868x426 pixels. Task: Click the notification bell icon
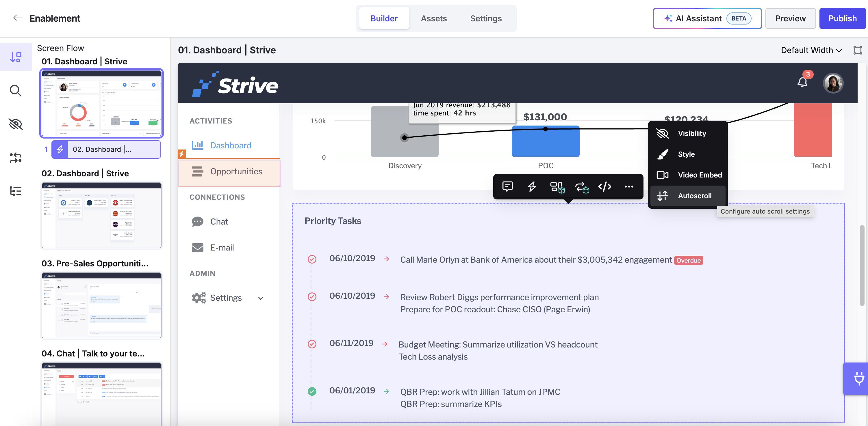tap(802, 82)
